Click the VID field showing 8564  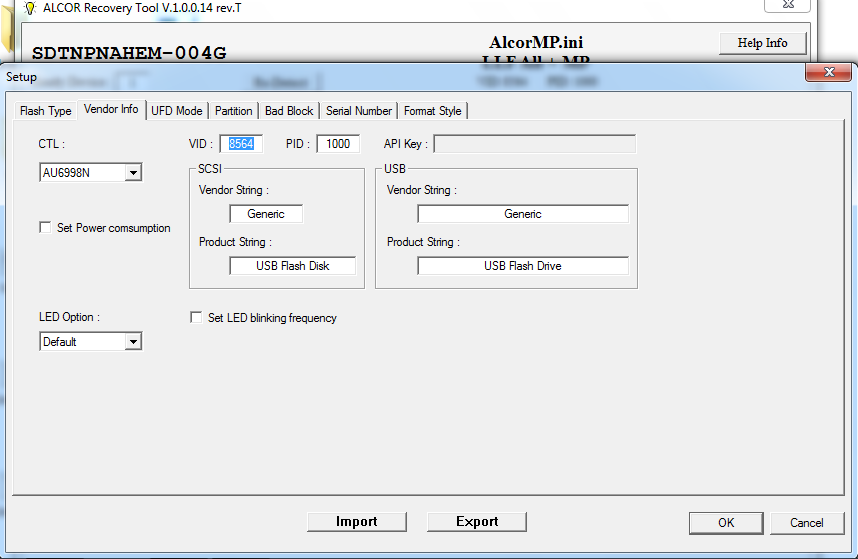pos(241,143)
